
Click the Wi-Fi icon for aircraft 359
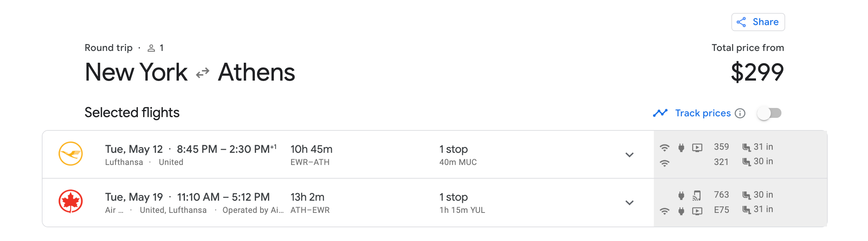coord(664,147)
